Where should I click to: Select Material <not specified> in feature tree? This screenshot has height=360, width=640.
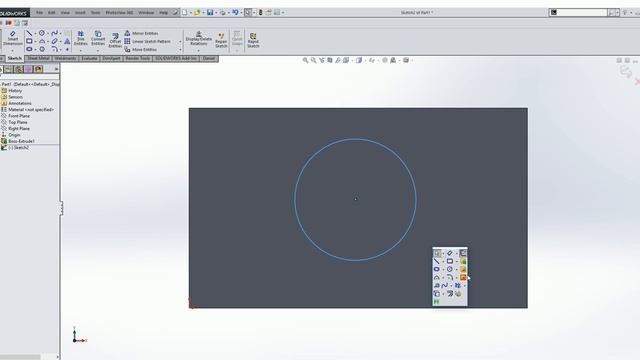pos(31,109)
